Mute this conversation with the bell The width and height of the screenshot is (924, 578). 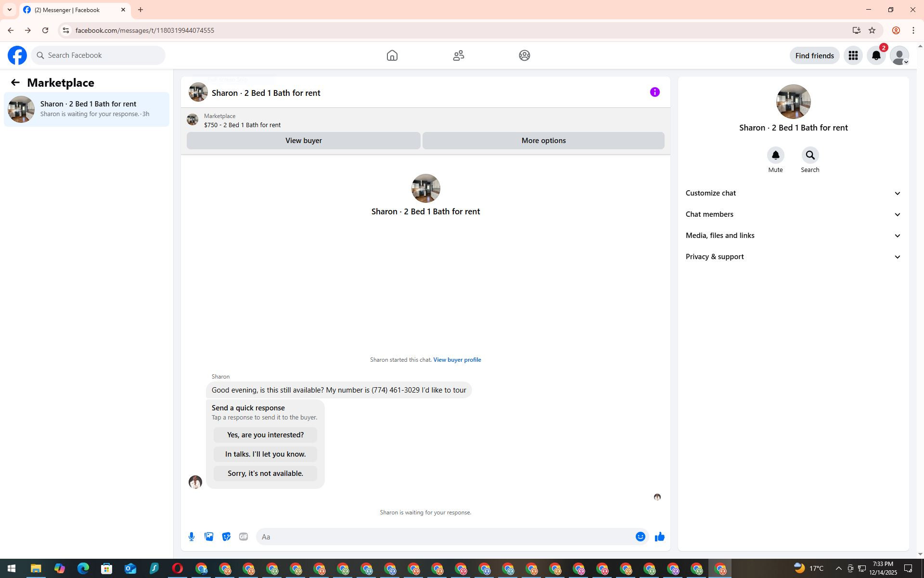(775, 155)
